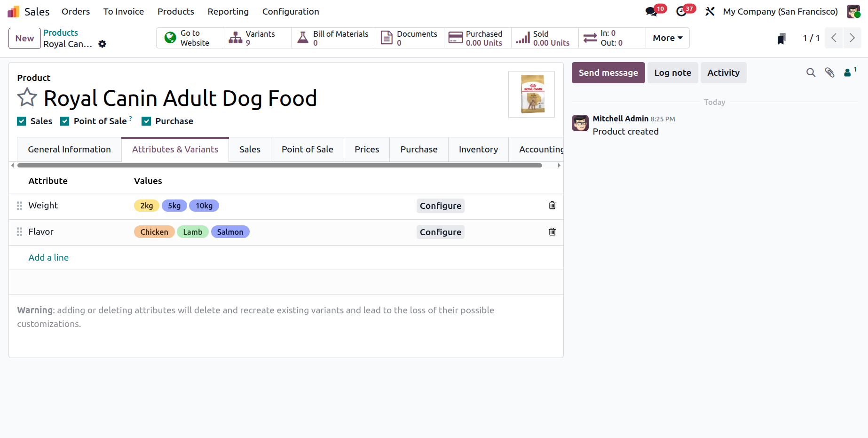Image resolution: width=868 pixels, height=438 pixels.
Task: Open the Configuration menu
Action: (x=291, y=11)
